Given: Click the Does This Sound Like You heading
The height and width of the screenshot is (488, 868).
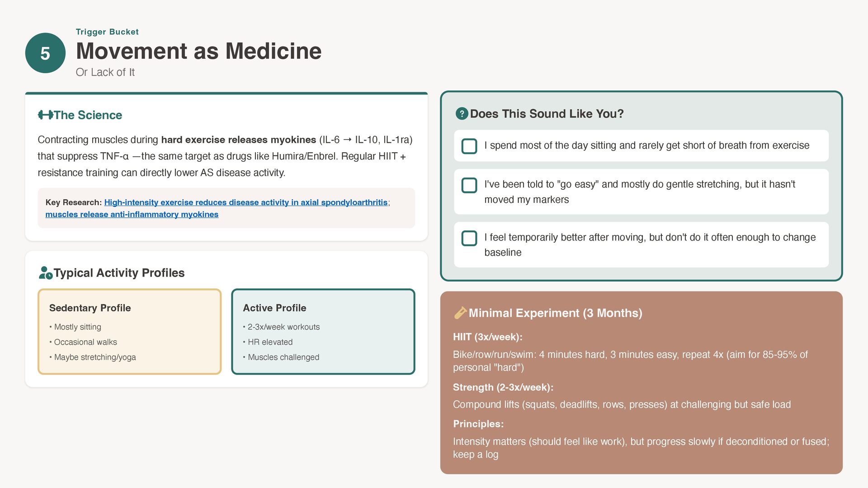Looking at the screenshot, I should click(547, 113).
